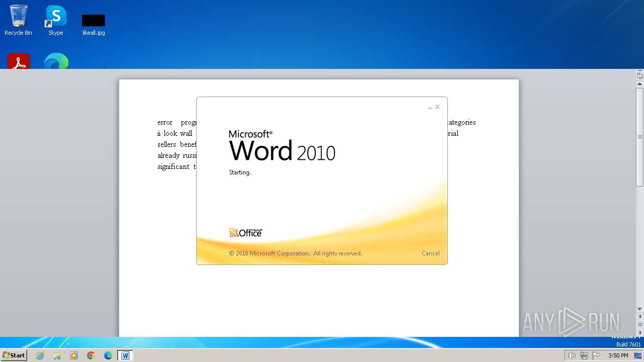The image size is (644, 362).
Task: Open Windows Media Player taskbar icon
Action: click(x=74, y=355)
